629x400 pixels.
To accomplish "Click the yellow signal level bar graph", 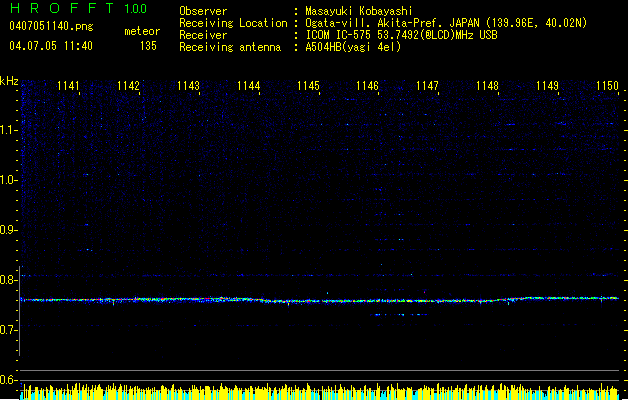I will tap(320, 392).
